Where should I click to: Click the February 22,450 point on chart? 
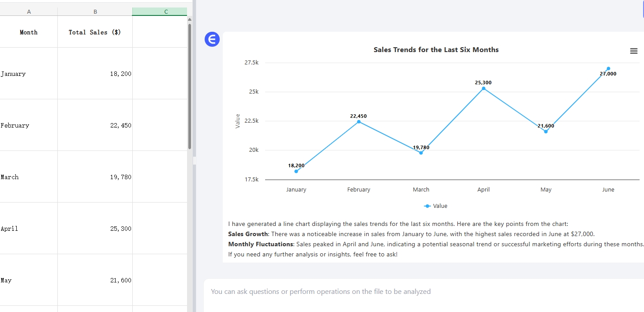(x=359, y=121)
